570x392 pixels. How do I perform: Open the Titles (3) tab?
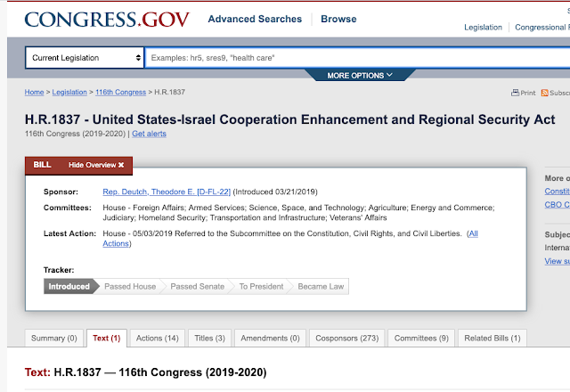210,339
